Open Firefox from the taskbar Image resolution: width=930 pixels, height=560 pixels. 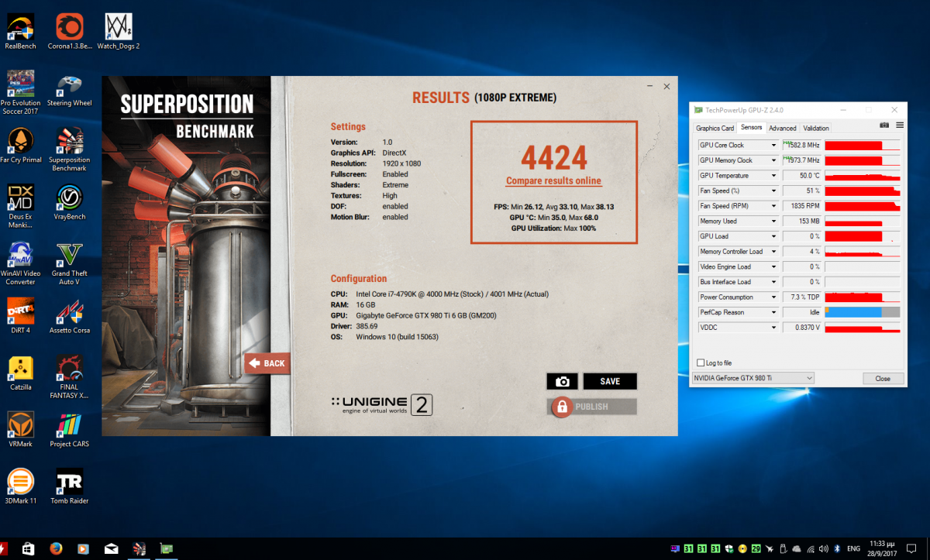(56, 548)
